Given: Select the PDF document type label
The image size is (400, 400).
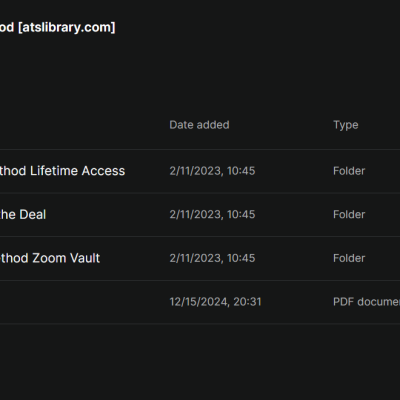Looking at the screenshot, I should click(366, 302).
